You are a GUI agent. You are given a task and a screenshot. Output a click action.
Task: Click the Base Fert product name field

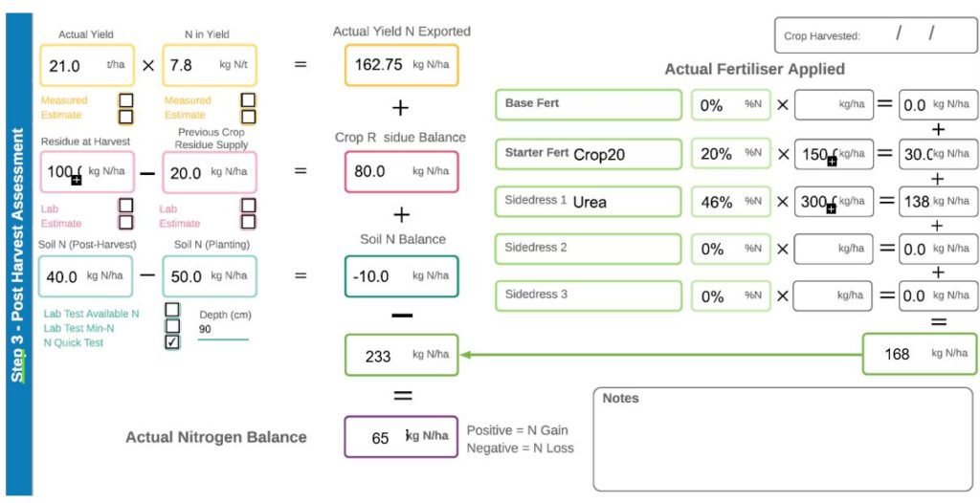[x=588, y=104]
